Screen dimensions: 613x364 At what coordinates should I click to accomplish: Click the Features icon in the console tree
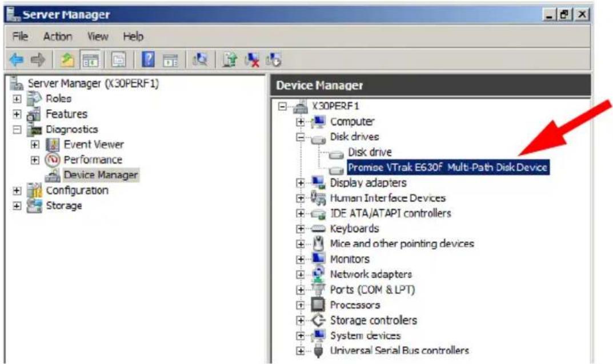(34, 114)
